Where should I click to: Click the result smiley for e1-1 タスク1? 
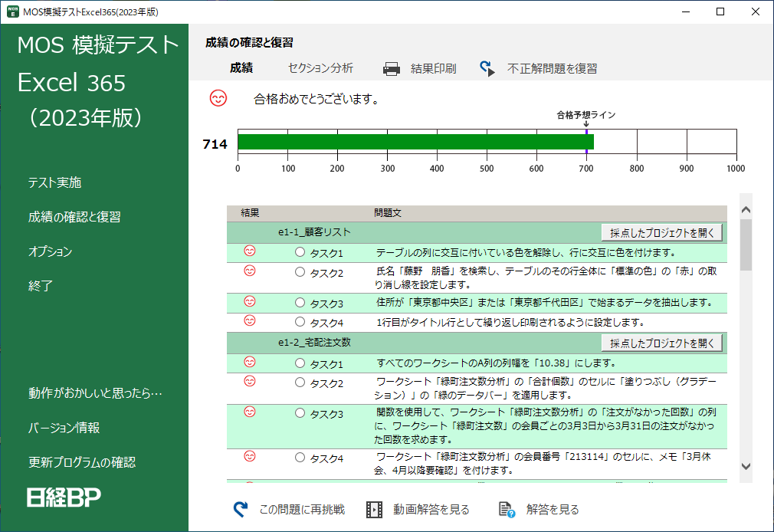pyautogui.click(x=250, y=251)
